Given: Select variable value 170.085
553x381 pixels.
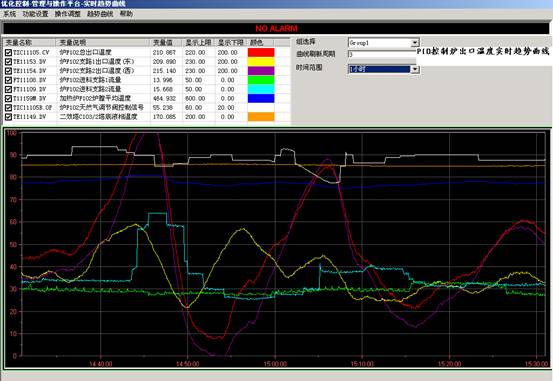Looking at the screenshot, I should point(164,117).
